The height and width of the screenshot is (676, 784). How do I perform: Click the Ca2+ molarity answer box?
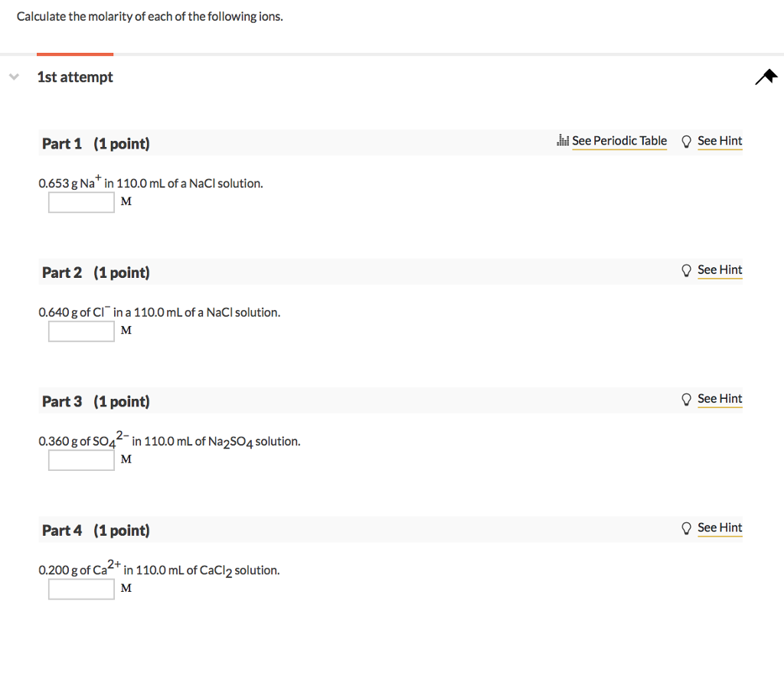(80, 588)
